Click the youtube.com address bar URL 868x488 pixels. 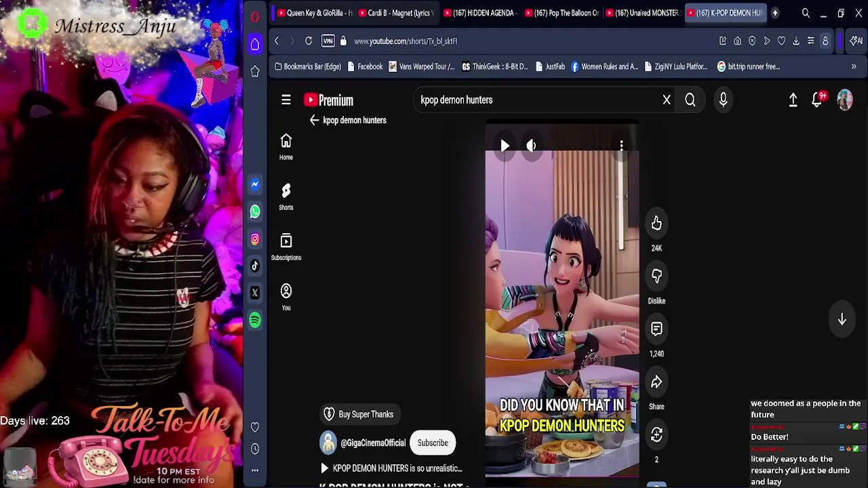pyautogui.click(x=406, y=41)
